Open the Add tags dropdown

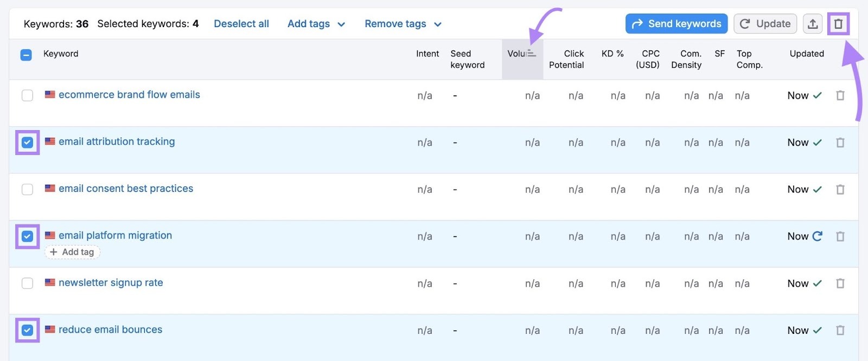pos(316,24)
